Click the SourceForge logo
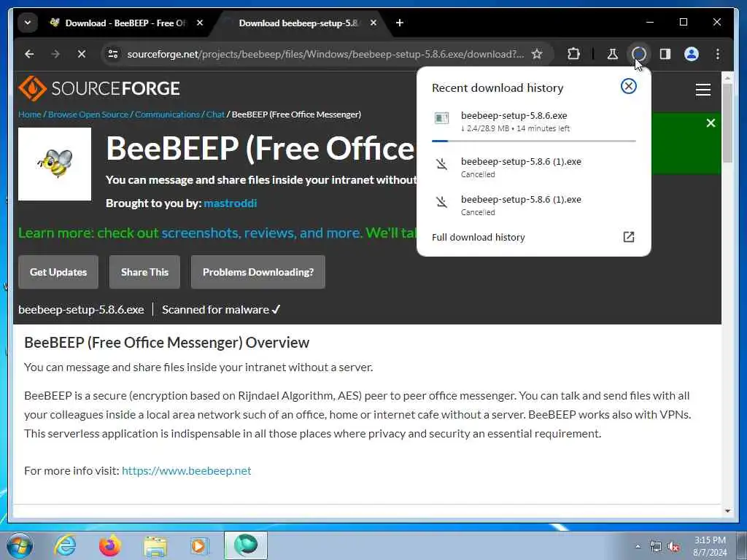This screenshot has width=747, height=560. [99, 88]
